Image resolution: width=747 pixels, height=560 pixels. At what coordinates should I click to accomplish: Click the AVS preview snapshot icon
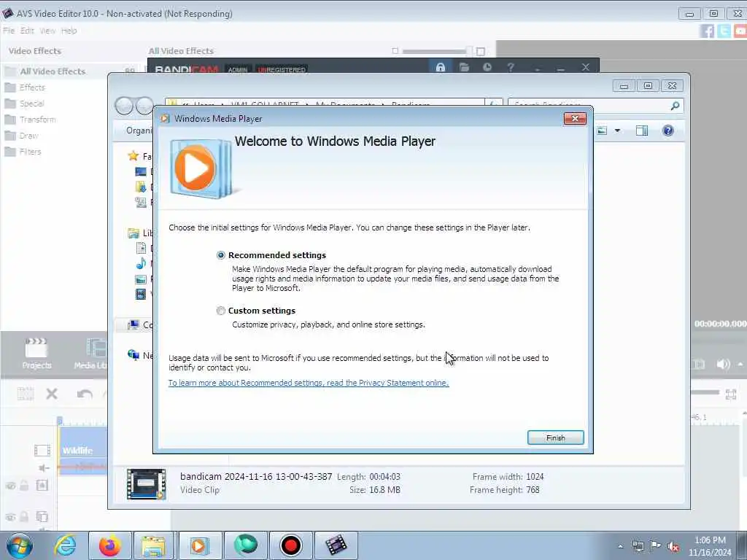(x=698, y=365)
